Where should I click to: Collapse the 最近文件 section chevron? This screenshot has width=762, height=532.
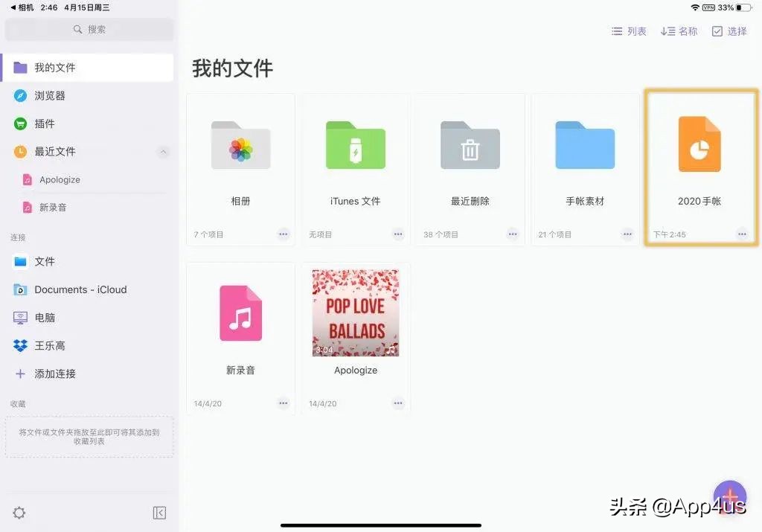163,152
